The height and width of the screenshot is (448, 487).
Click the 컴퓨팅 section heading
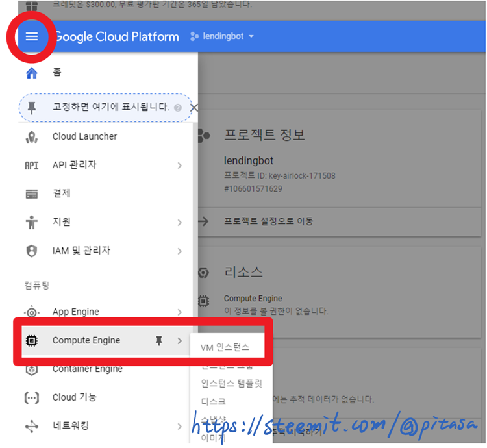coord(36,286)
